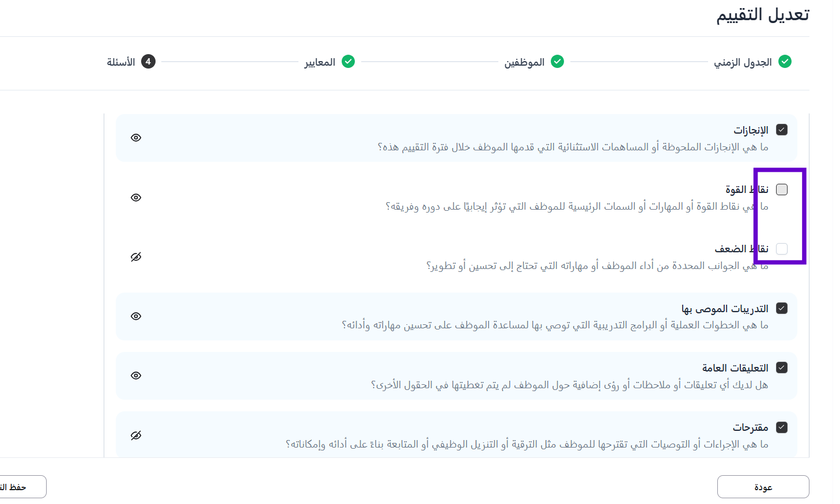840x504 pixels.
Task: Toggle eye icon for التدريبات الموصى بها
Action: click(136, 316)
